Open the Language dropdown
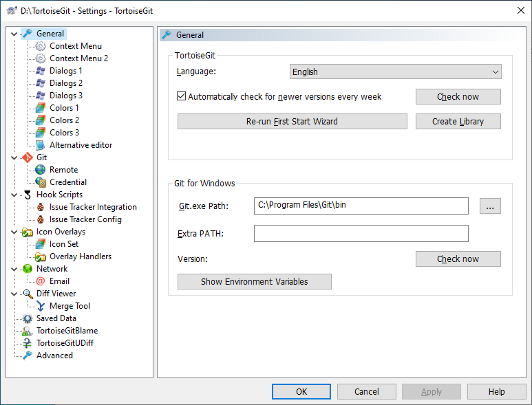532x405 pixels. click(396, 72)
